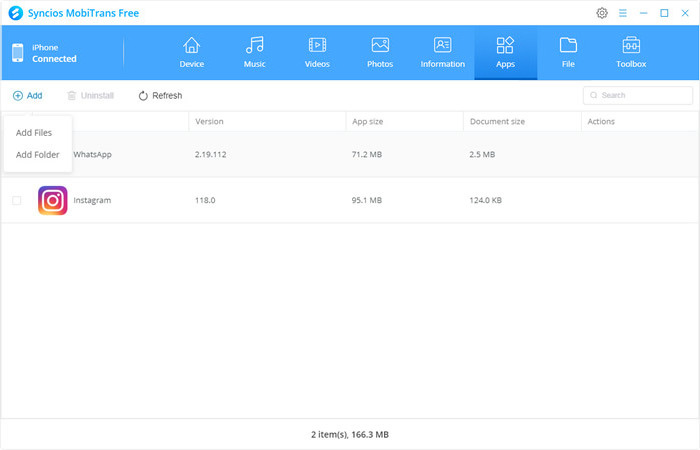700x450 pixels.
Task: Click Instagram document size 124.0 KB
Action: pos(485,200)
